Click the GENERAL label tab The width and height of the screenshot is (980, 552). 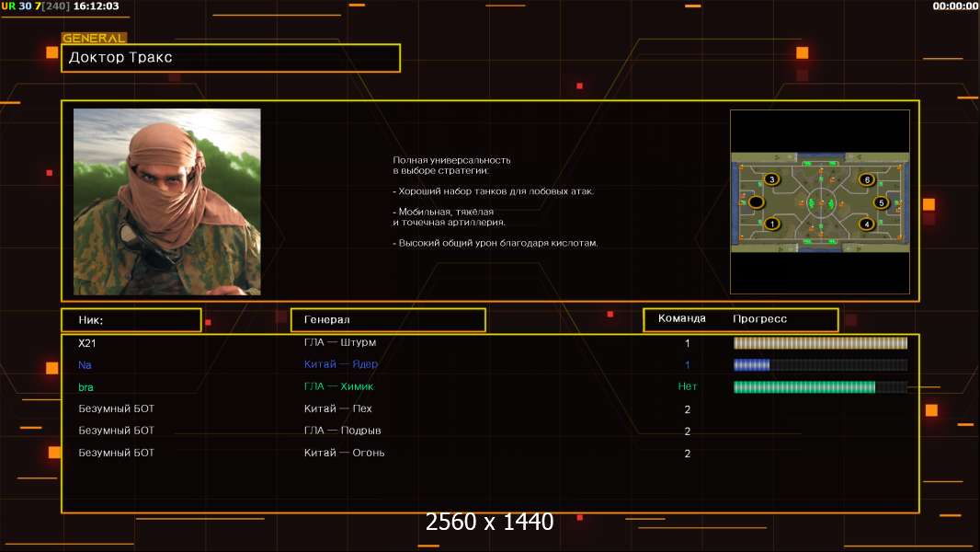(x=94, y=39)
